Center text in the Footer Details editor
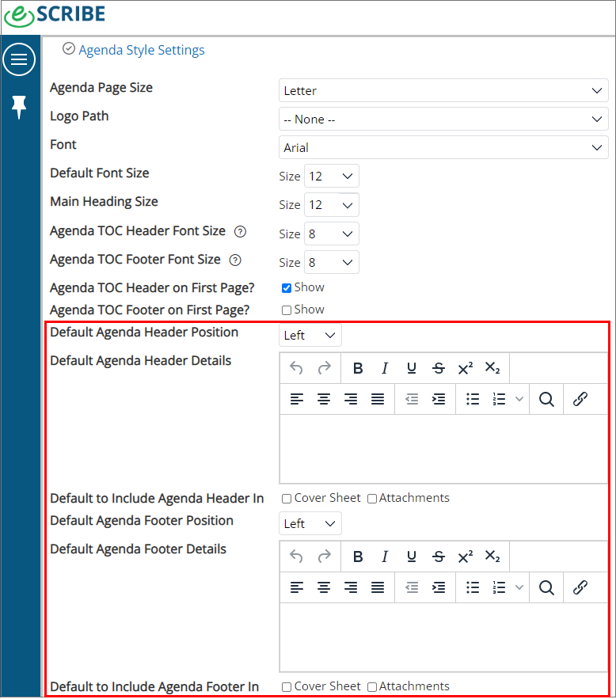Screen dimensions: 616x699 pyautogui.click(x=324, y=587)
